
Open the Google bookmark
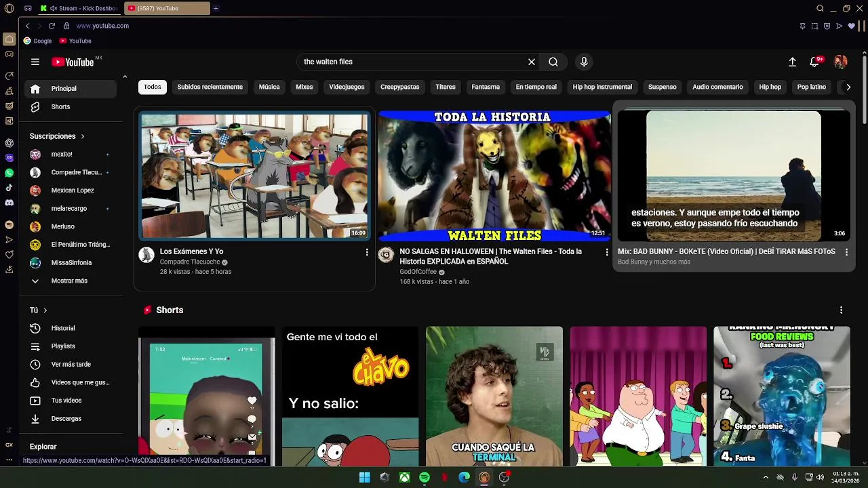[38, 41]
